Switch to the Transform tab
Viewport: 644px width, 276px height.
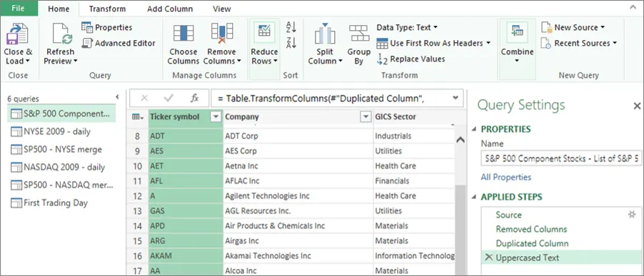[107, 9]
